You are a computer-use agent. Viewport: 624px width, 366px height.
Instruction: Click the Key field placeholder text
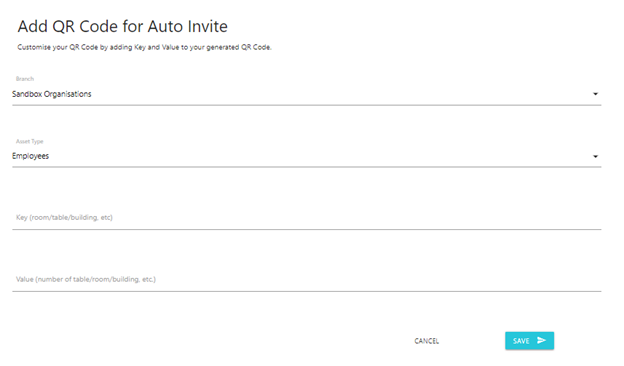[64, 218]
